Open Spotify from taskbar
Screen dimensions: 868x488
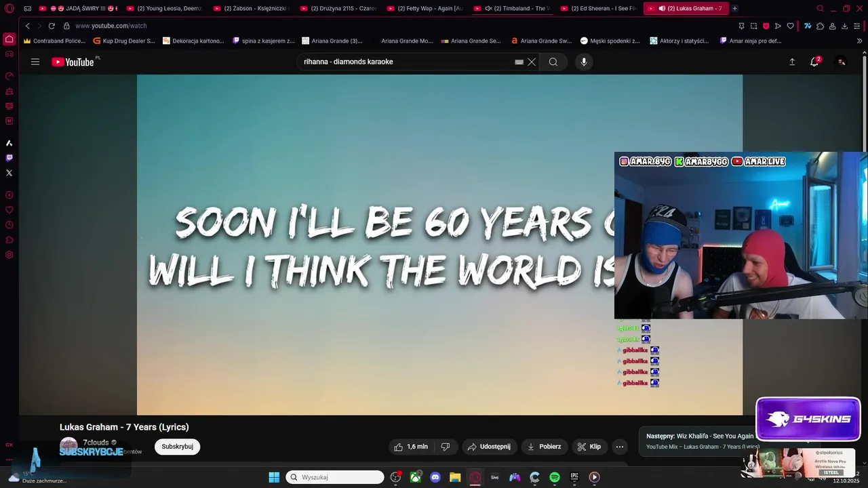(555, 477)
